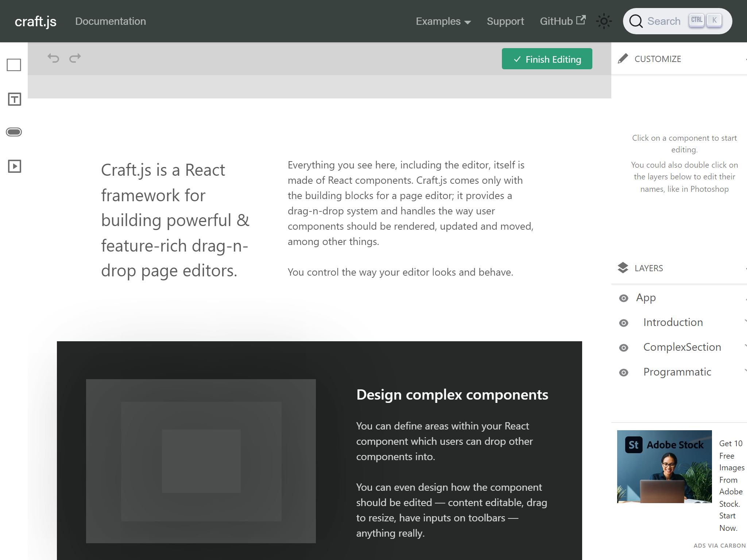747x560 pixels.
Task: Toggle the light/dark theme sun icon
Action: point(604,21)
